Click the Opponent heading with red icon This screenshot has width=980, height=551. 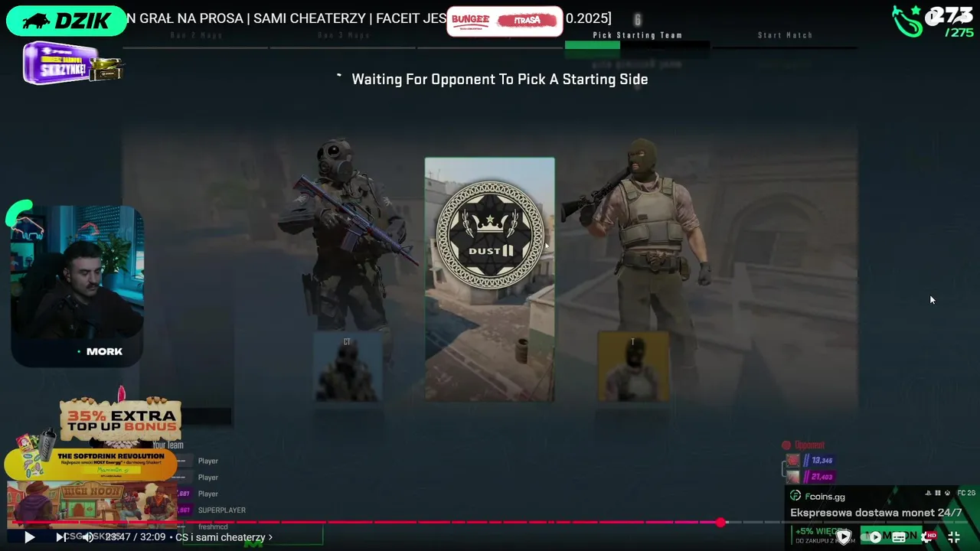[804, 445]
